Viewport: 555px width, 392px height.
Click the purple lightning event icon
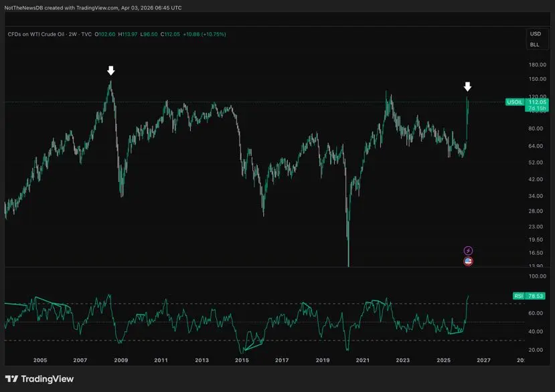pos(468,250)
